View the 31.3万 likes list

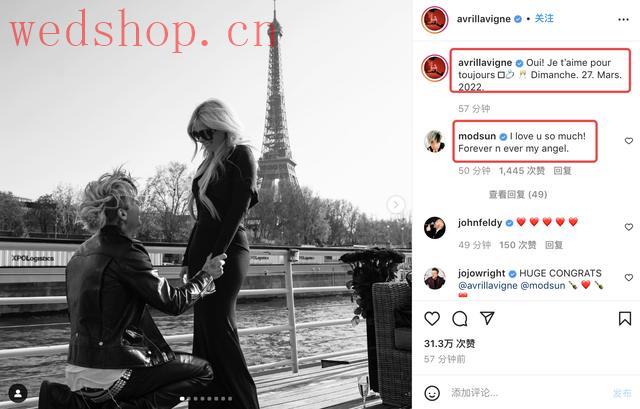click(x=449, y=344)
